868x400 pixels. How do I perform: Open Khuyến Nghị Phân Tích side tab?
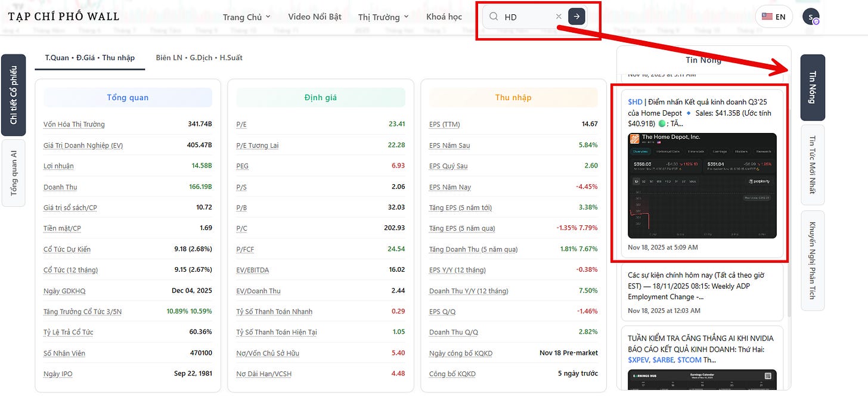(813, 261)
